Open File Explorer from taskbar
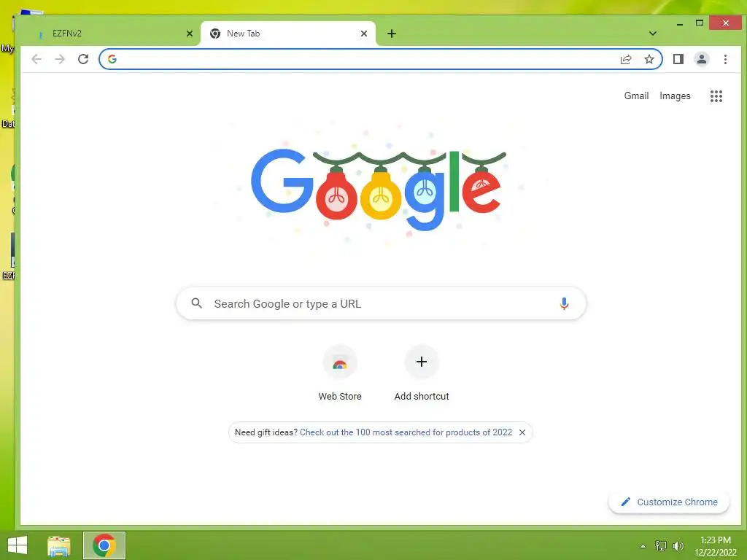Viewport: 747px width, 560px height. pos(59,545)
